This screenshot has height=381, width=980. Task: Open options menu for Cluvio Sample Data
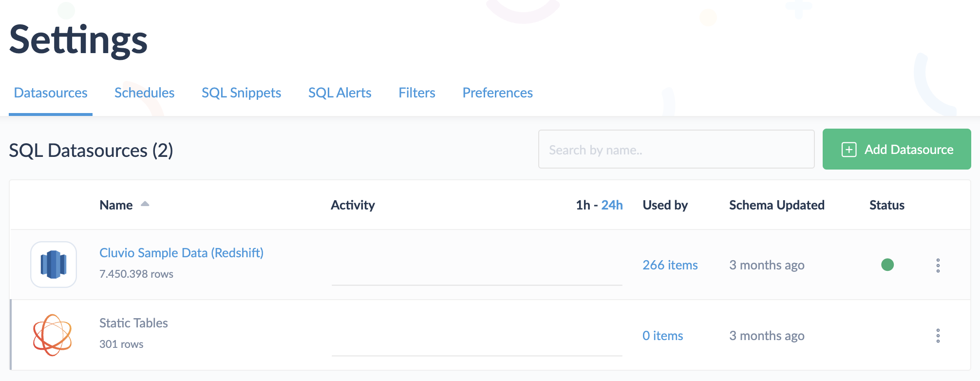pyautogui.click(x=938, y=266)
